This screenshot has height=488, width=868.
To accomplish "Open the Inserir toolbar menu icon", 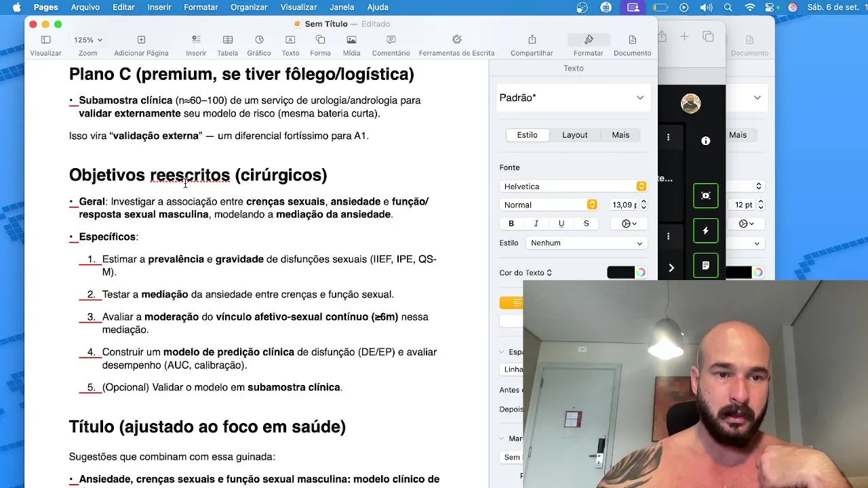I will pos(196,40).
